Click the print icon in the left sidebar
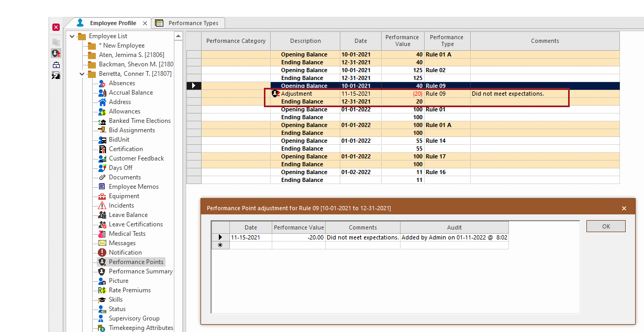644x332 pixels. pyautogui.click(x=55, y=64)
